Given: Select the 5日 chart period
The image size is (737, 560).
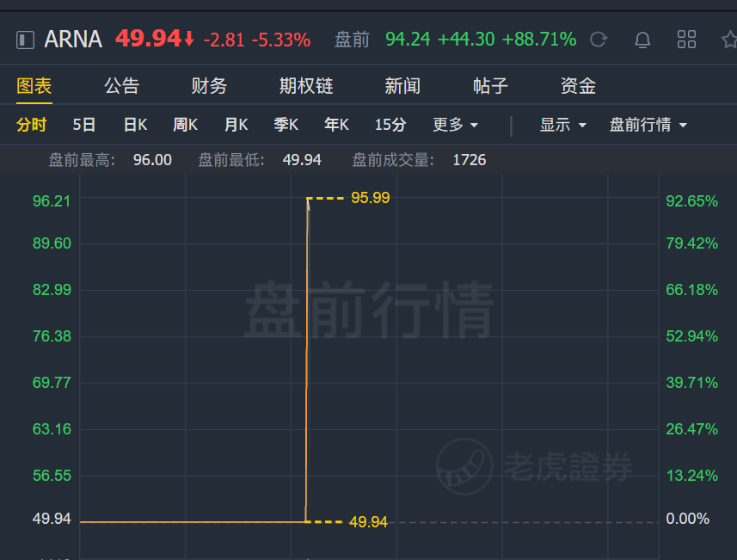Looking at the screenshot, I should (84, 125).
